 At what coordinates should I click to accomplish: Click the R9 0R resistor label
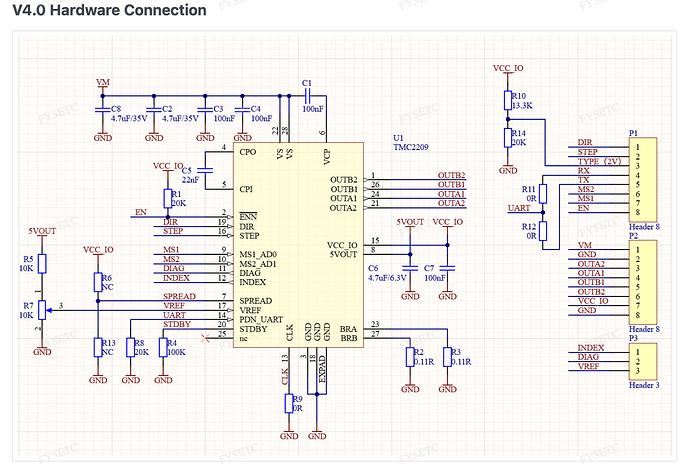[x=298, y=403]
